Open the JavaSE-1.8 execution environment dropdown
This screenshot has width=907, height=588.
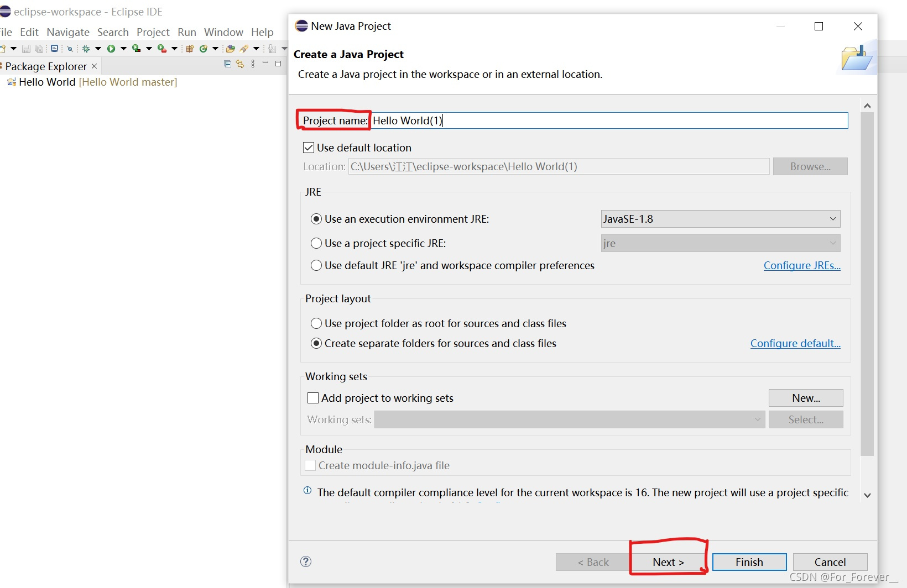point(721,219)
